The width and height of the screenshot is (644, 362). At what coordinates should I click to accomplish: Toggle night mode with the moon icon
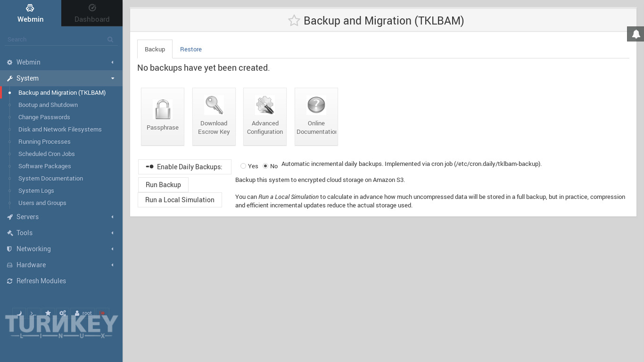(x=19, y=313)
